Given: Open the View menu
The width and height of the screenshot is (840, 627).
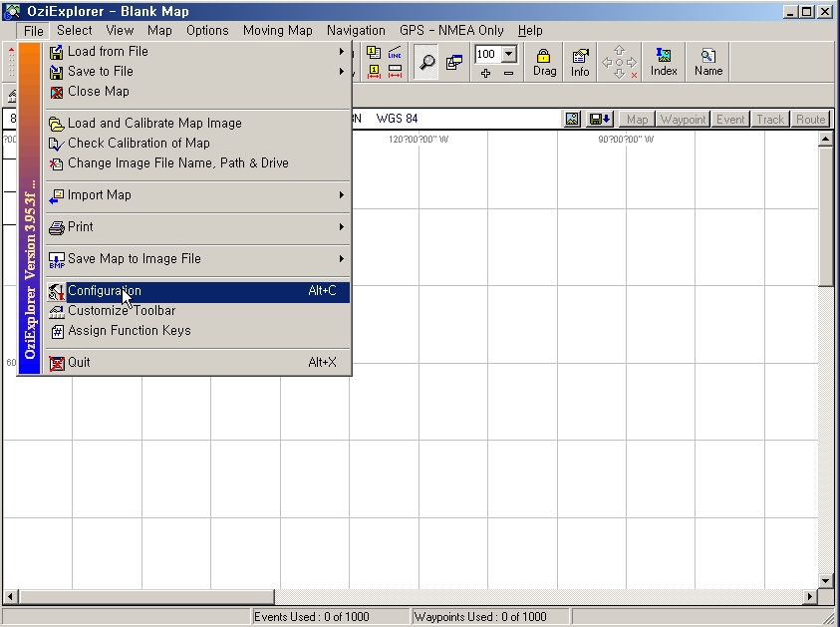Looking at the screenshot, I should click(x=120, y=31).
